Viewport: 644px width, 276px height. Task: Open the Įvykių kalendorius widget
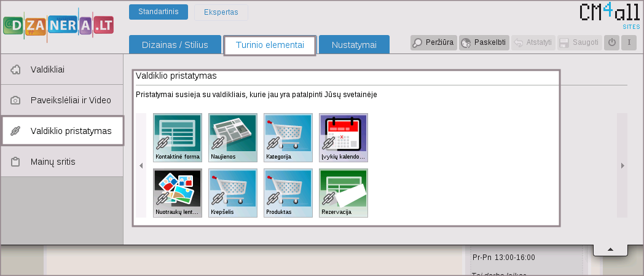coord(343,138)
